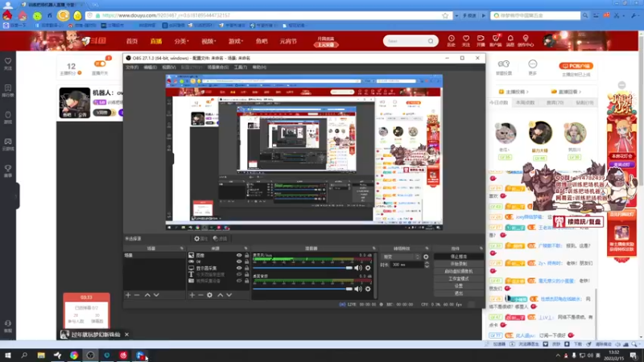Mute the desktop audio speaker icon
The width and height of the screenshot is (644, 362).
[358, 289]
